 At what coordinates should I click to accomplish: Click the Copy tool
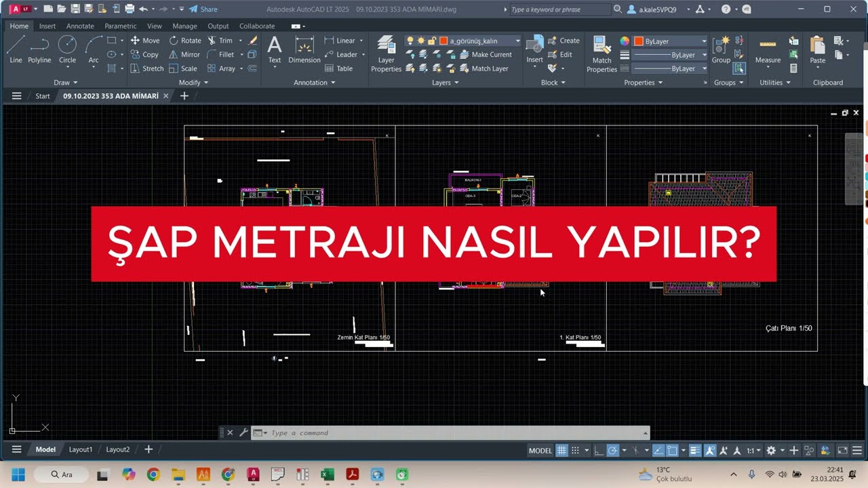144,55
